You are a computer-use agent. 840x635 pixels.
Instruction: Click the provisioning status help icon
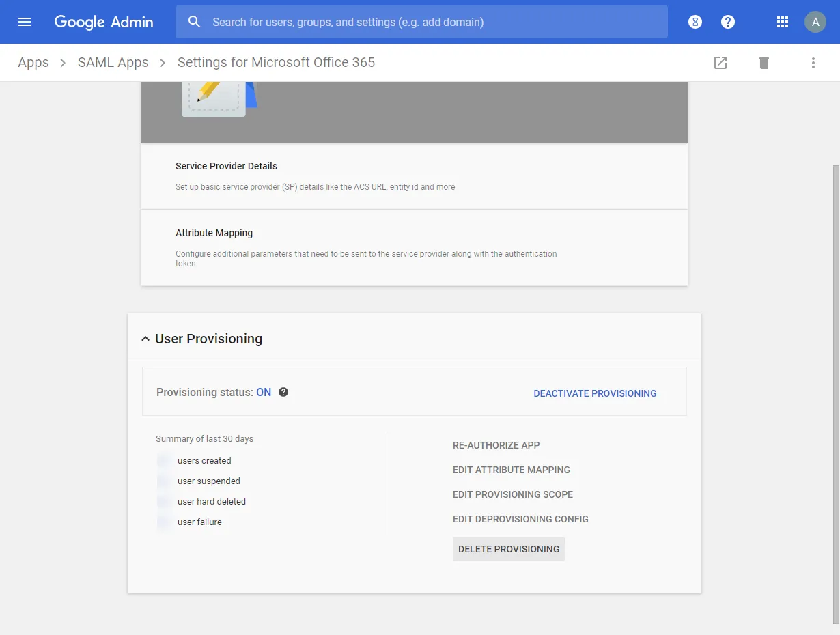point(283,392)
